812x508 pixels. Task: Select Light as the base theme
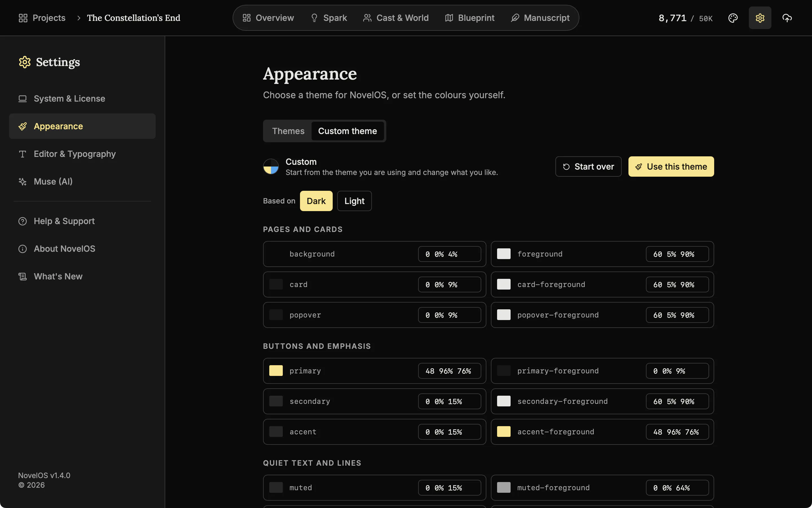(354, 201)
